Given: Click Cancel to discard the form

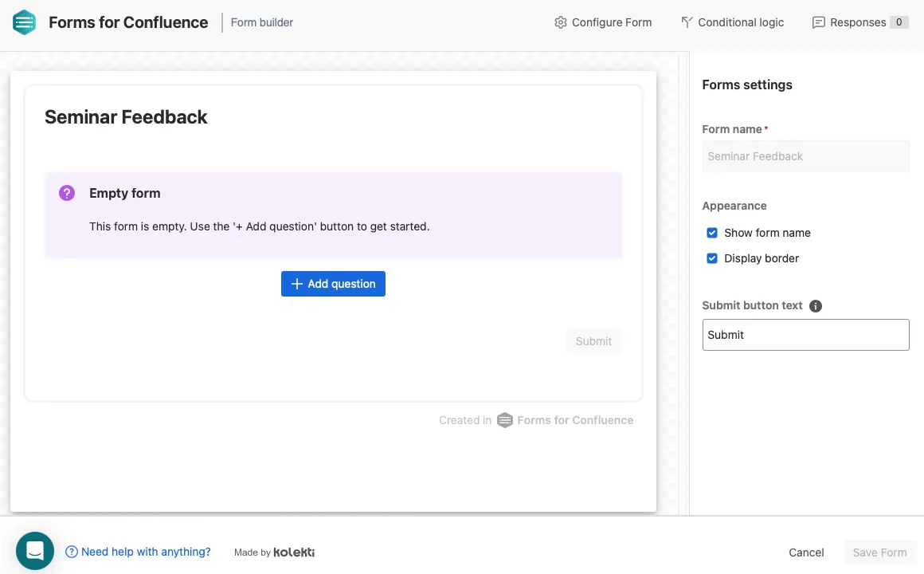Looking at the screenshot, I should (806, 552).
